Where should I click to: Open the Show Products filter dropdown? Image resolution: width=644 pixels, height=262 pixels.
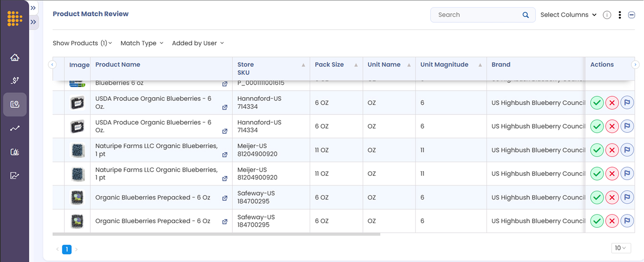[82, 43]
